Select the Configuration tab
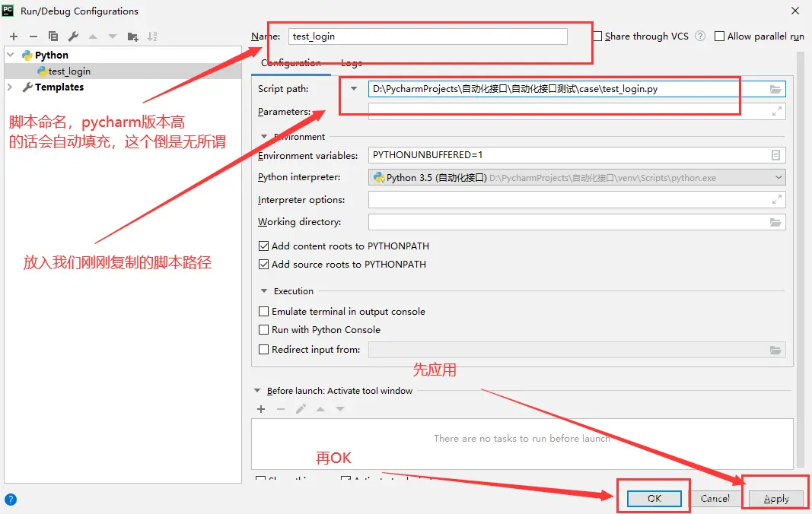This screenshot has width=812, height=514. tap(291, 62)
